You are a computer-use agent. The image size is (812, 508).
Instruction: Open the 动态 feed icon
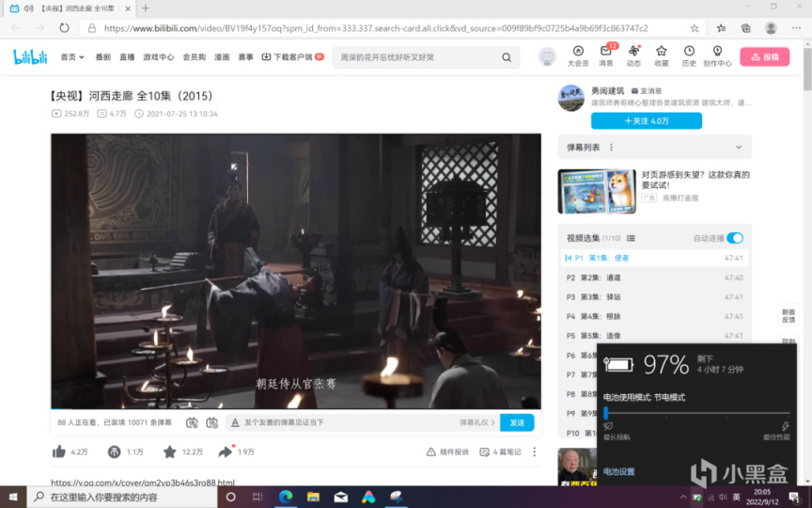tap(633, 56)
